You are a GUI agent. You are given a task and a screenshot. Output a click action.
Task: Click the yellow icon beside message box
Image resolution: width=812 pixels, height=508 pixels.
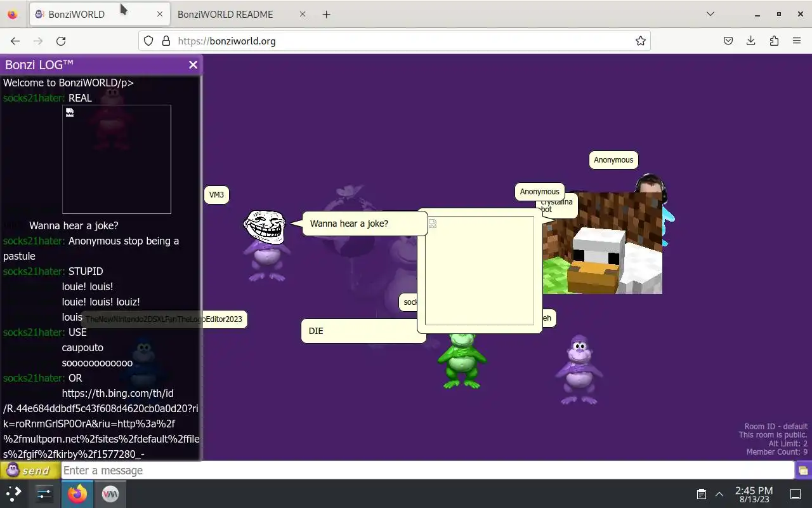point(803,471)
